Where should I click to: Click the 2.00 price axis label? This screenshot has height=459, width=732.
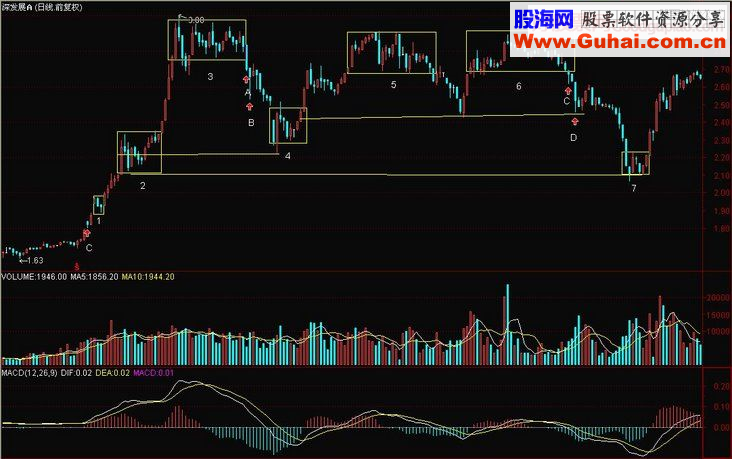pyautogui.click(x=721, y=193)
